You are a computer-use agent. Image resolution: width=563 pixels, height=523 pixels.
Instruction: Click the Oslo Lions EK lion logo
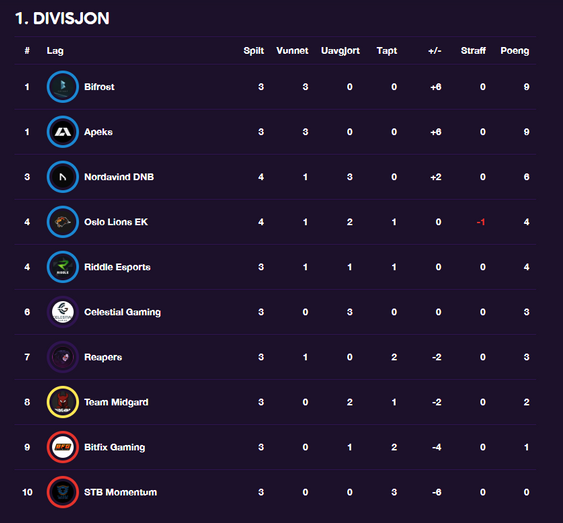tap(62, 222)
